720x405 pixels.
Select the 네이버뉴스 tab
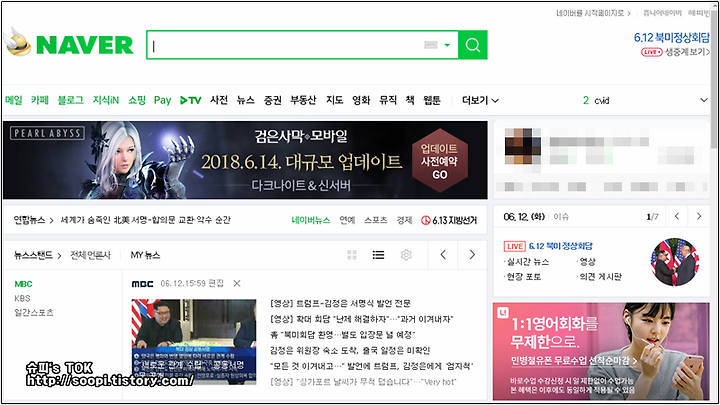click(x=311, y=220)
